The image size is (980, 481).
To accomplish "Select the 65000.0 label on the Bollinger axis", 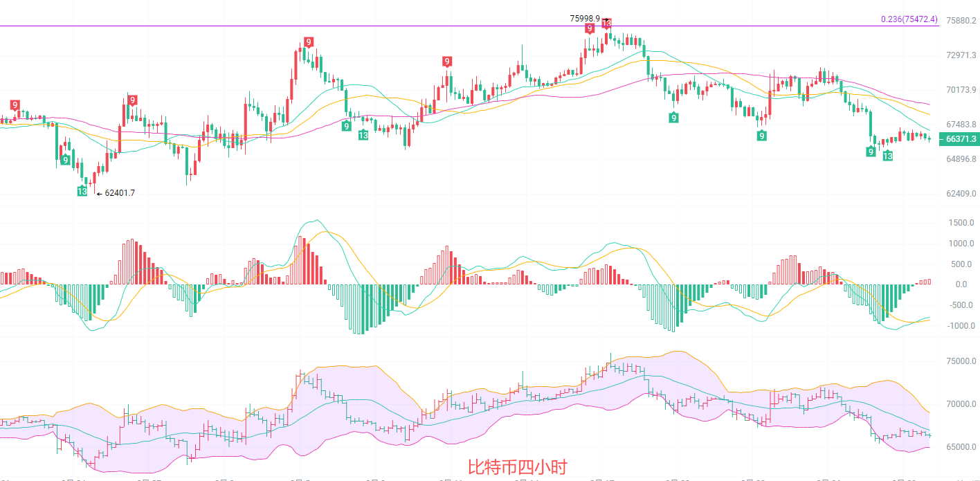I will tap(961, 447).
